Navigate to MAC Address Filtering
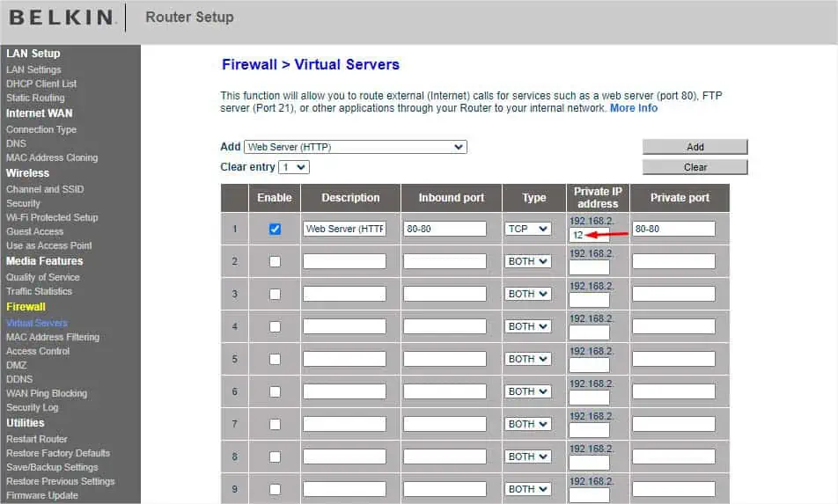 coord(53,337)
